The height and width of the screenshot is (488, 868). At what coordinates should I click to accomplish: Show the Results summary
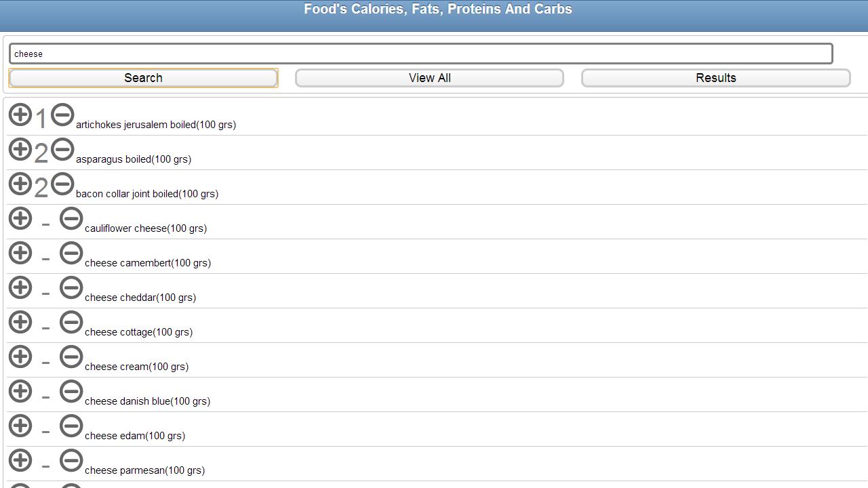(x=715, y=77)
